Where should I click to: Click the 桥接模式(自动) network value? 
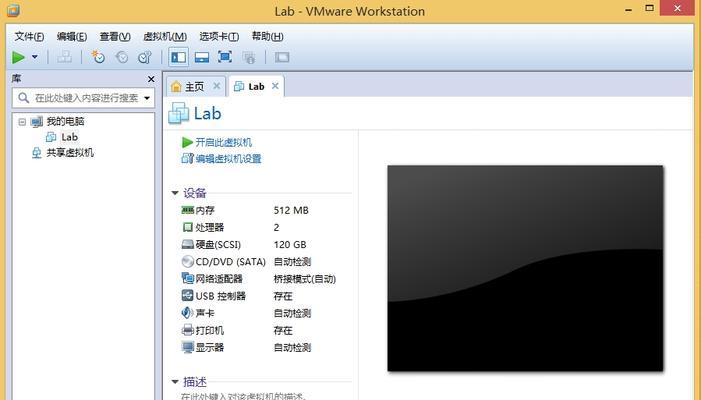(x=304, y=279)
